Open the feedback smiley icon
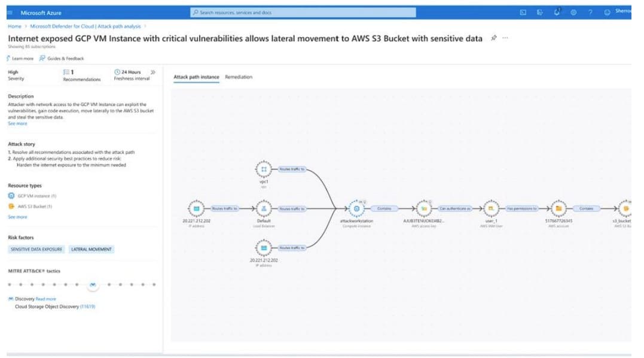Image resolution: width=644 pixels, height=358 pixels. point(607,13)
